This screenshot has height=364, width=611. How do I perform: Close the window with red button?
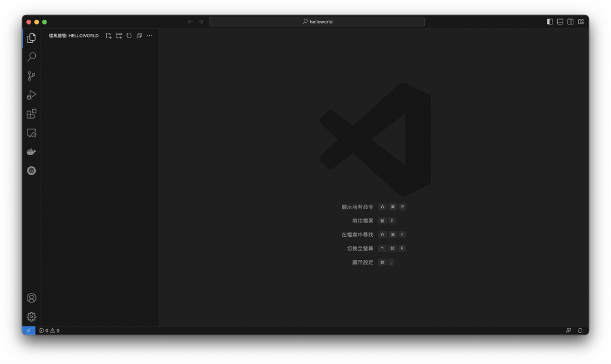(29, 22)
